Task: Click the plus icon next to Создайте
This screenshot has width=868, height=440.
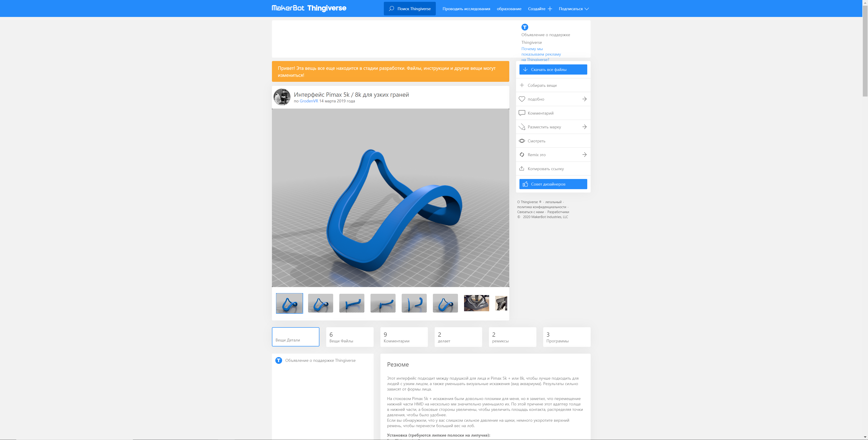Action: (550, 9)
